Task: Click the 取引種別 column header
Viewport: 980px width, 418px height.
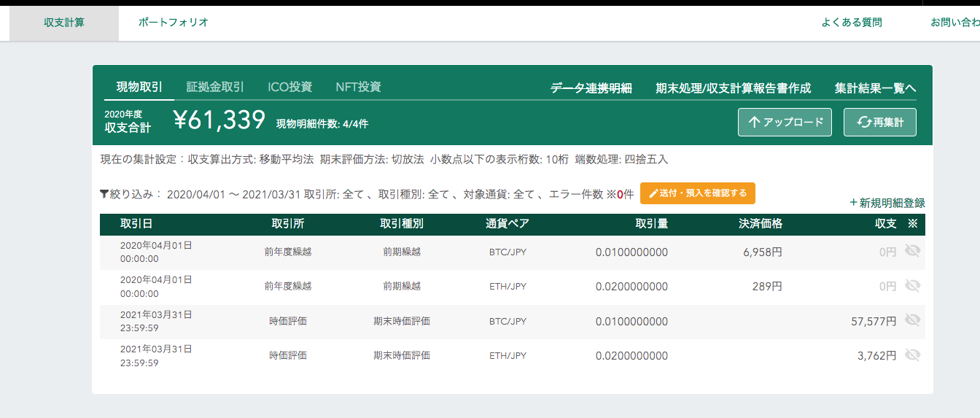Action: (x=402, y=224)
